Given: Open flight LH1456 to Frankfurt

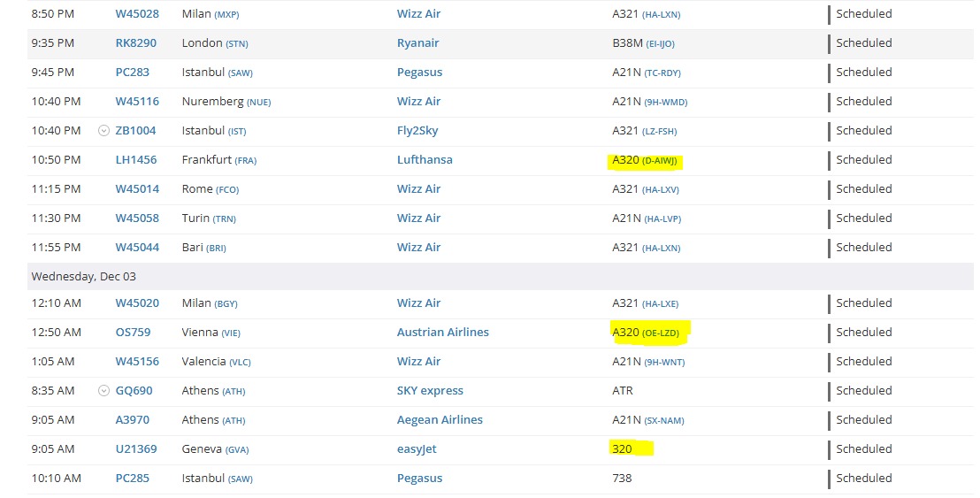Looking at the screenshot, I should [x=135, y=160].
